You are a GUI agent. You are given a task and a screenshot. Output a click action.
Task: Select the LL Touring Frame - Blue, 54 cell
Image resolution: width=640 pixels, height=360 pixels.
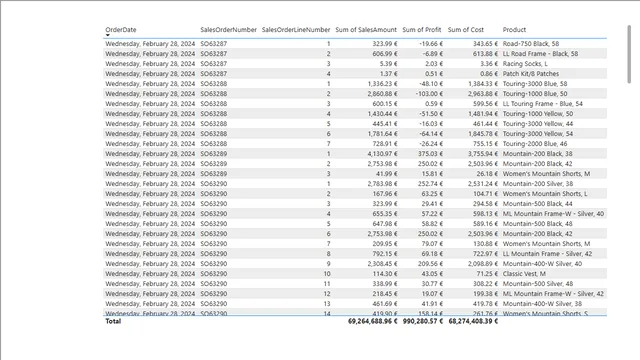(542, 104)
